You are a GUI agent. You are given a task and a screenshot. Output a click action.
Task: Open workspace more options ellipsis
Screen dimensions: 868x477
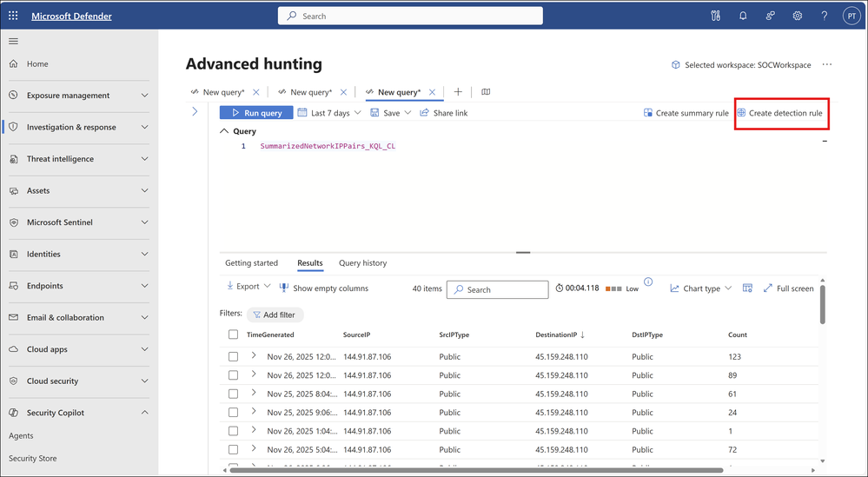coord(826,65)
